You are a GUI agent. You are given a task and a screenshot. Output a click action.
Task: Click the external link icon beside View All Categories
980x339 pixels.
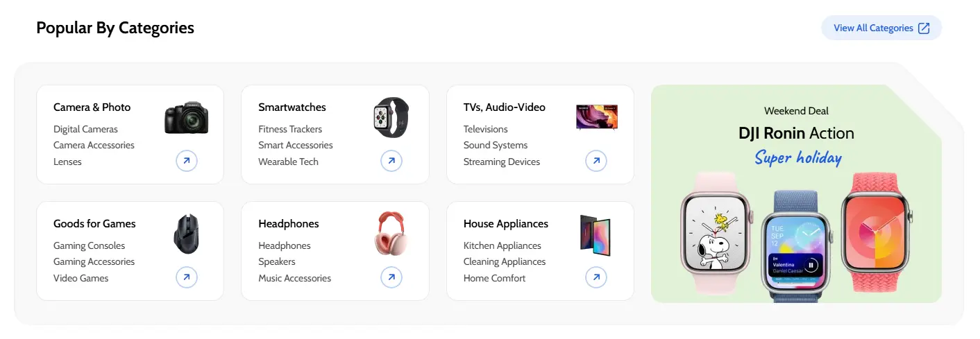924,28
